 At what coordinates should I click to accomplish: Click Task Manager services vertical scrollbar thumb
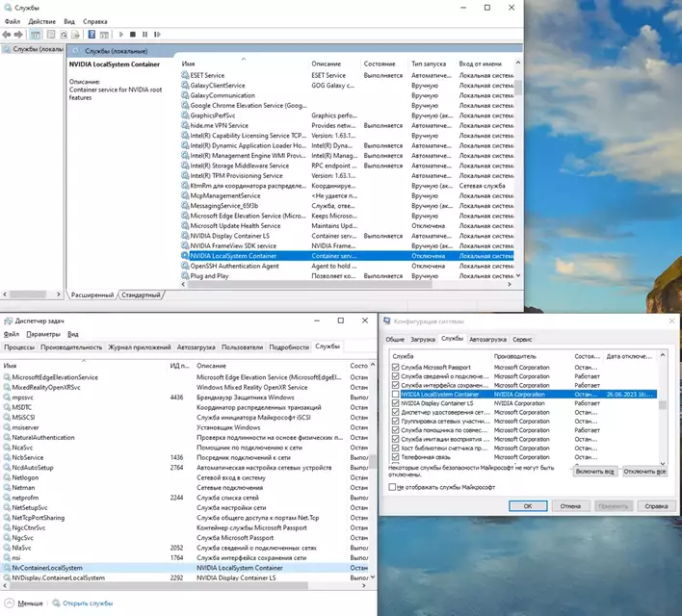pyautogui.click(x=373, y=461)
